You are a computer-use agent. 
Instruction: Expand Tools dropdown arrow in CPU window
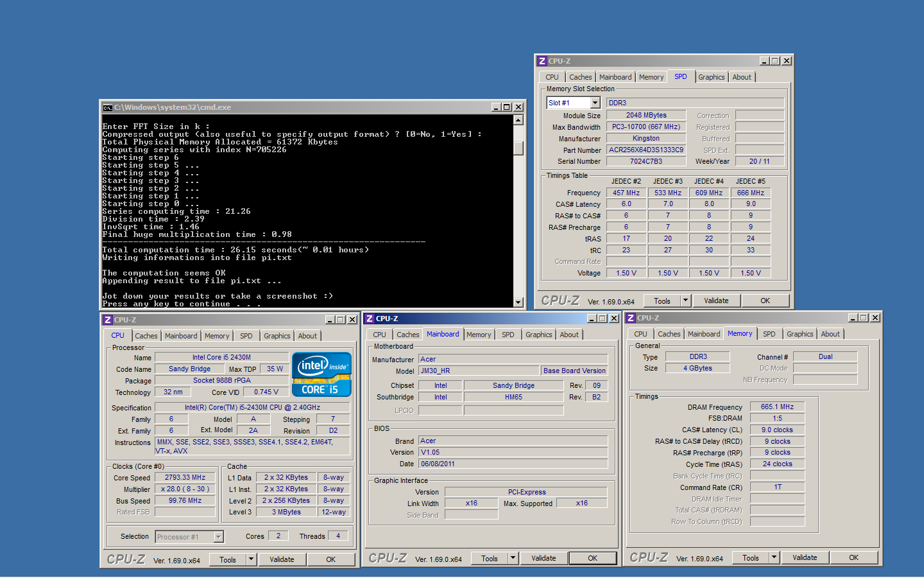pyautogui.click(x=251, y=559)
